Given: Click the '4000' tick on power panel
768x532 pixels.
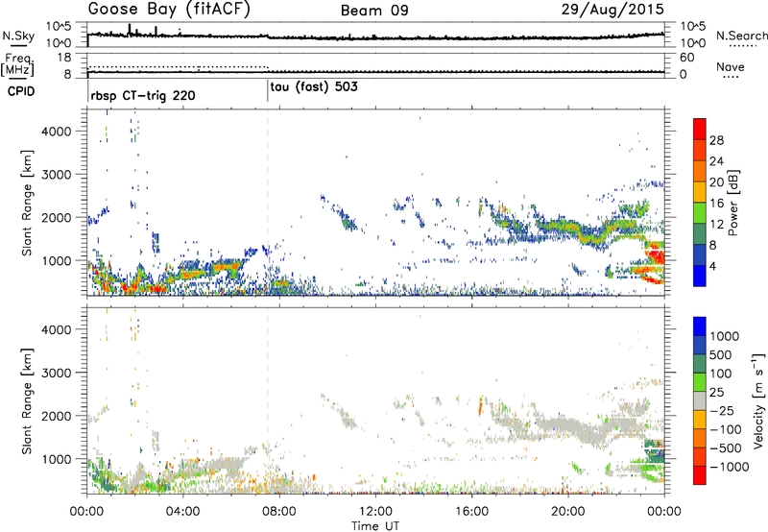Looking at the screenshot, I should (x=57, y=132).
